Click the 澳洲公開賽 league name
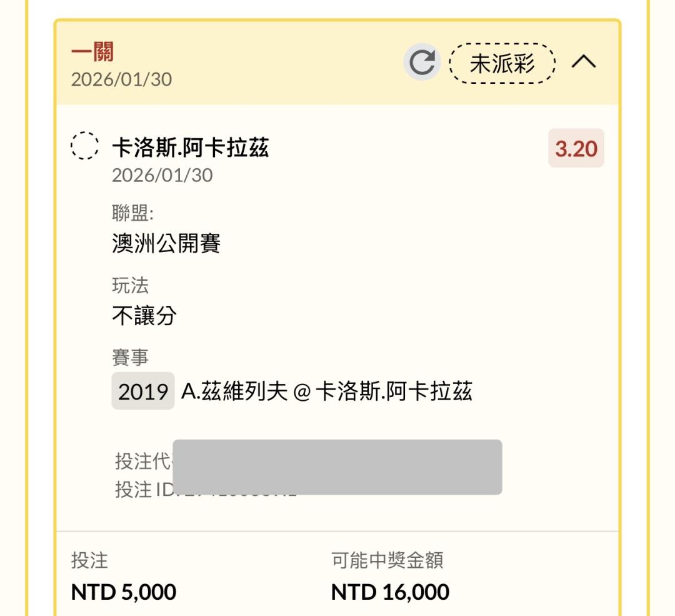 coord(166,243)
